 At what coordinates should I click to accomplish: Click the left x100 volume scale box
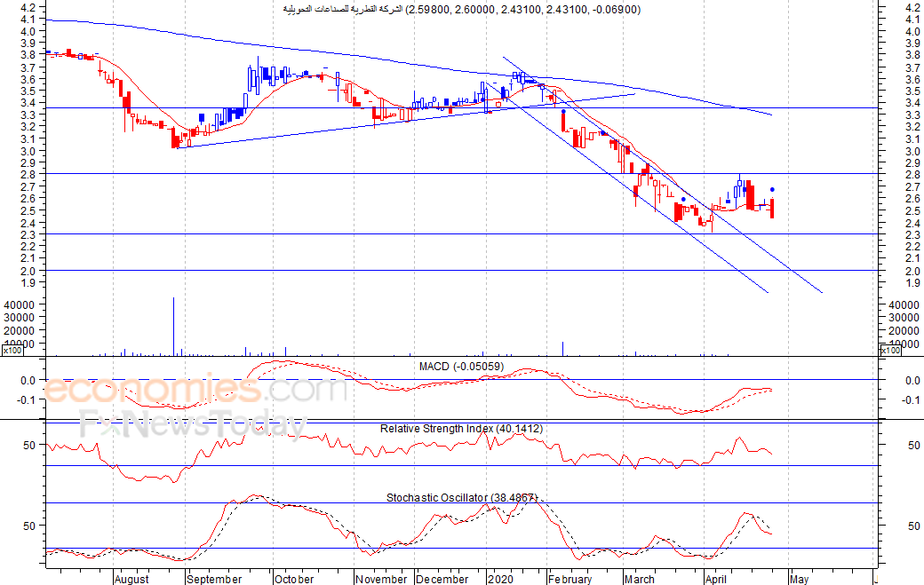(12, 351)
